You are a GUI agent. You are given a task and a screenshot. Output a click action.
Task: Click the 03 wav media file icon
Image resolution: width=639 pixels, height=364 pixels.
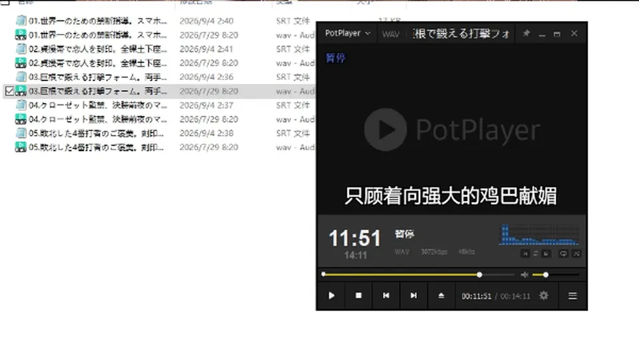[21, 91]
